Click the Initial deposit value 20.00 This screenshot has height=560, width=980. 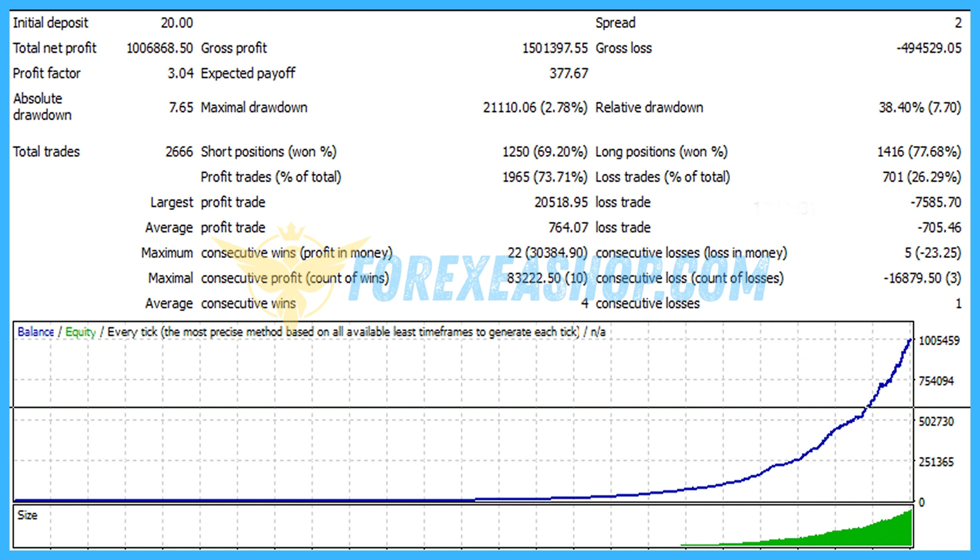tap(177, 23)
